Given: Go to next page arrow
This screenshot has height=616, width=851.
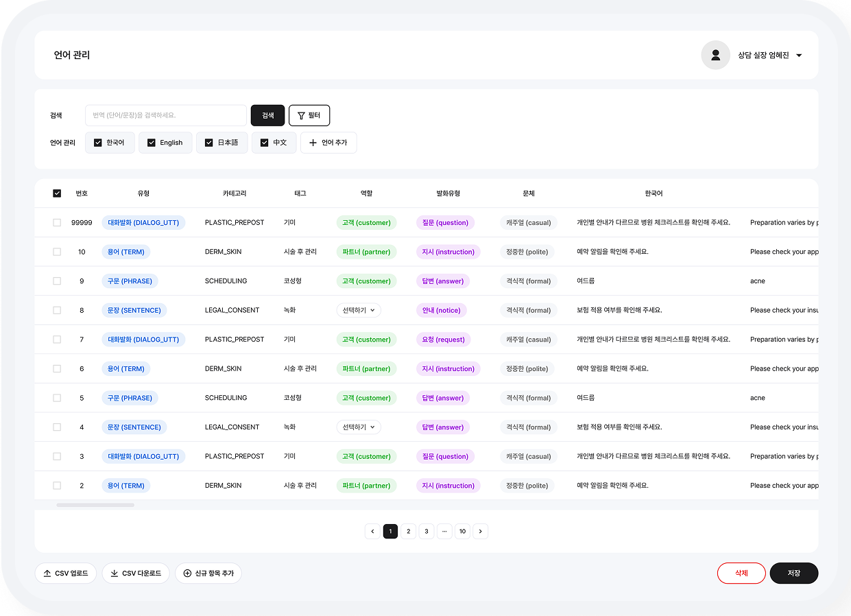Looking at the screenshot, I should tap(480, 531).
